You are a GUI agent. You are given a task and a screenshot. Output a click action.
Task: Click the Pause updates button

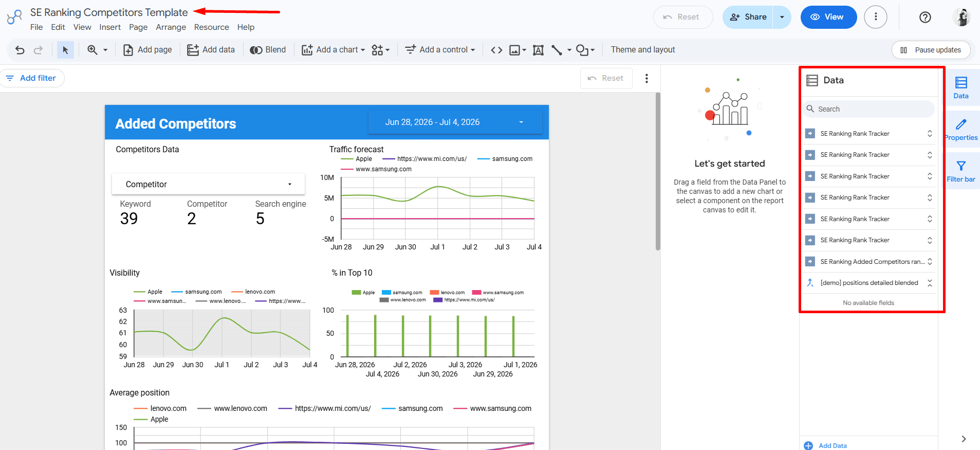(931, 50)
